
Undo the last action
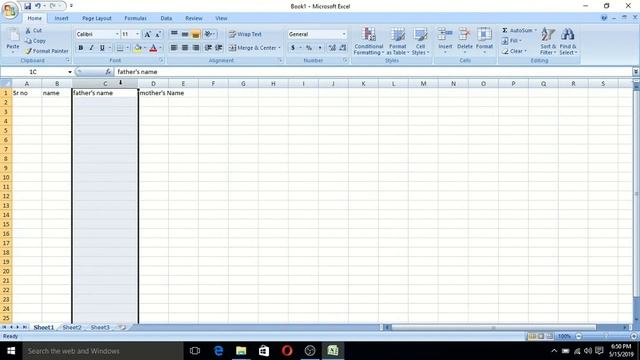[x=38, y=6]
